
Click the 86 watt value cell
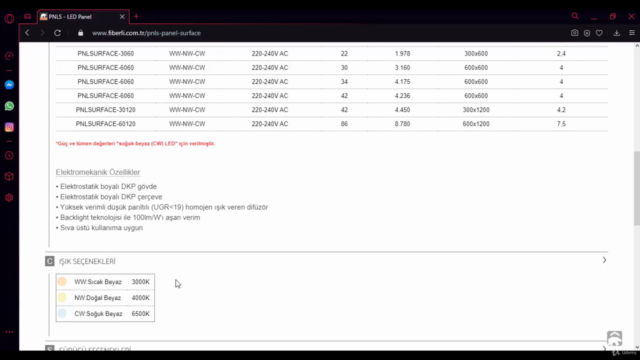click(x=344, y=124)
